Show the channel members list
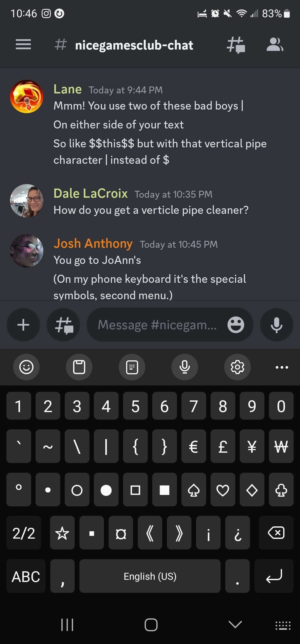 275,44
